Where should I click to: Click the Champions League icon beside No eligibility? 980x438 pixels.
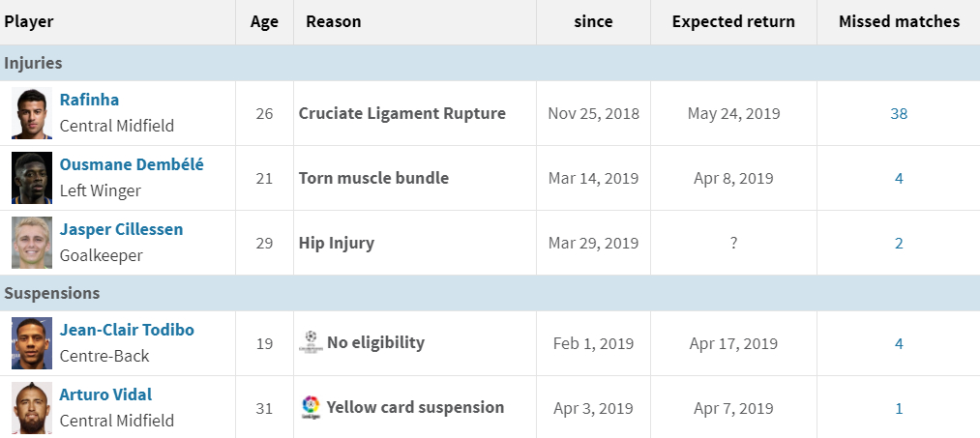(x=311, y=342)
